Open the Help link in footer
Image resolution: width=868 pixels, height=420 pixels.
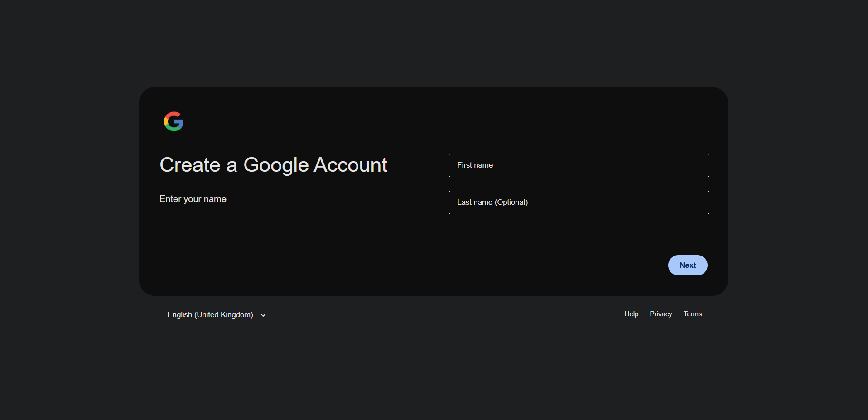point(631,314)
